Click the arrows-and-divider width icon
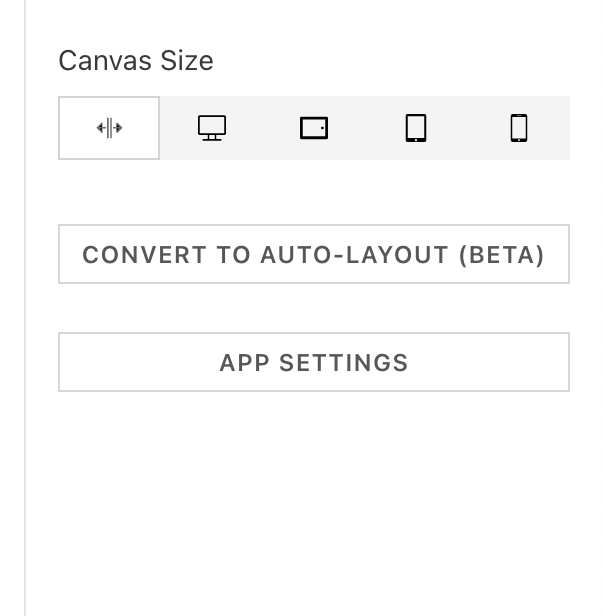602x616 pixels. click(109, 128)
